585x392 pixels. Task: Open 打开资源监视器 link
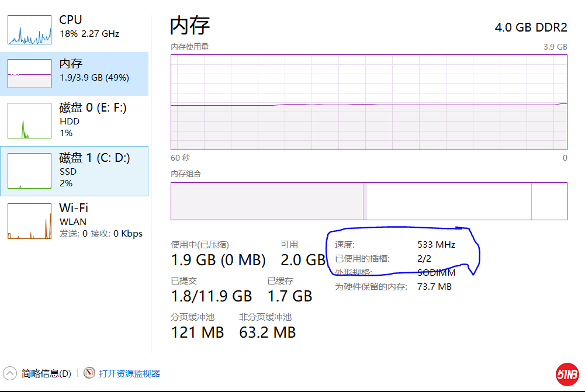click(x=129, y=374)
